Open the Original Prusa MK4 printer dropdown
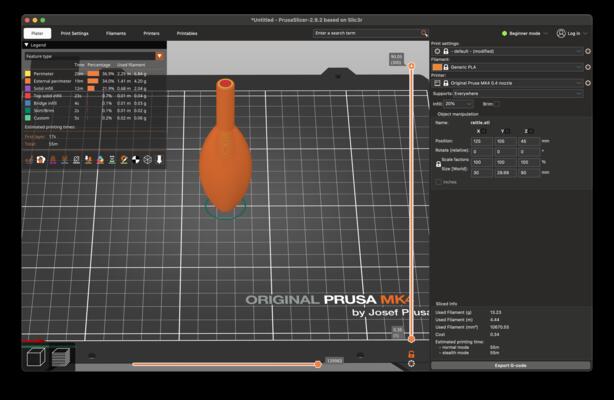This screenshot has width=614, height=400. tap(508, 83)
